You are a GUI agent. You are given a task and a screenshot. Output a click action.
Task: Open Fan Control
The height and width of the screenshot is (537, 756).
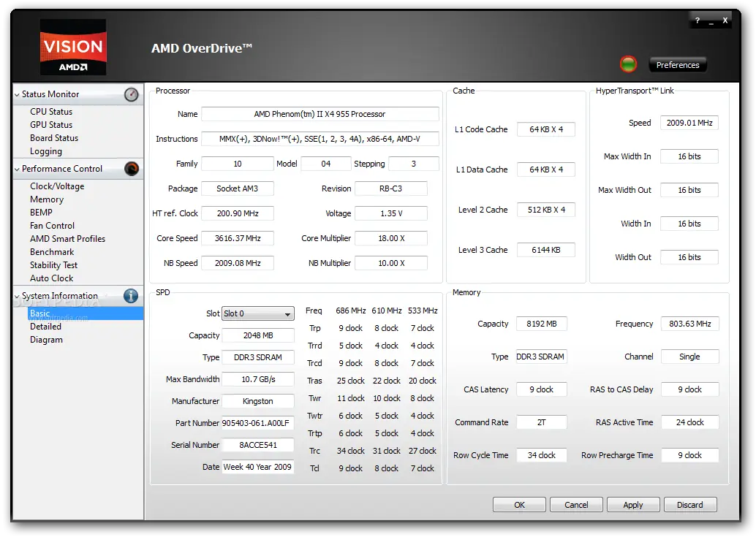click(52, 226)
